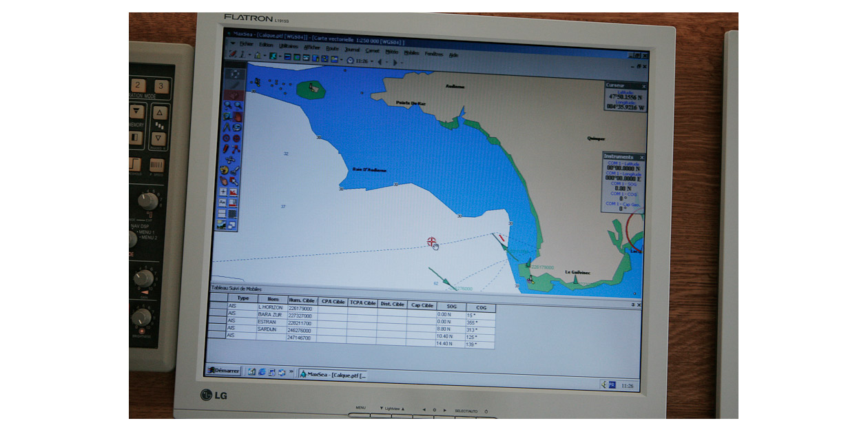Expand the dropdown after the forward arrow

402,62
